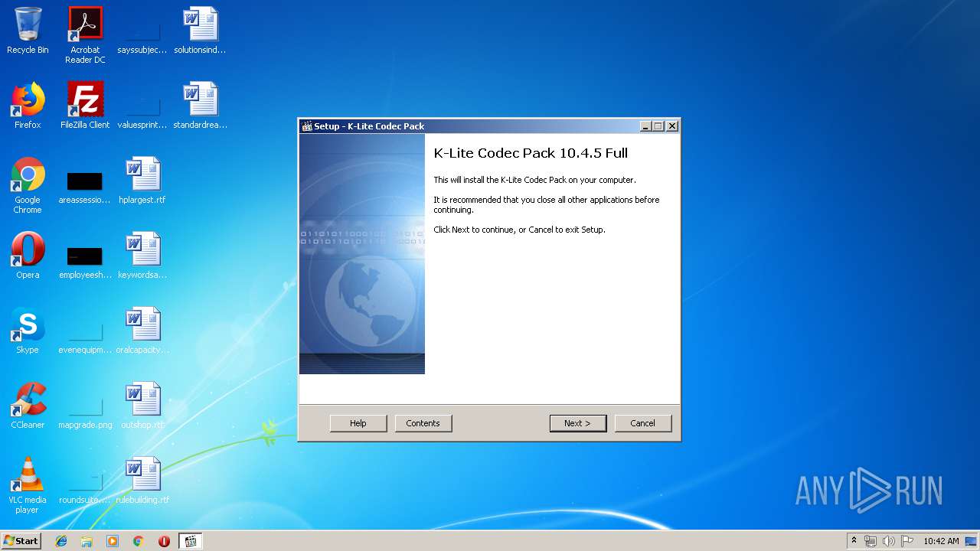Minimize the K-Lite Setup window
Screen dimensions: 980x551
[x=645, y=126]
